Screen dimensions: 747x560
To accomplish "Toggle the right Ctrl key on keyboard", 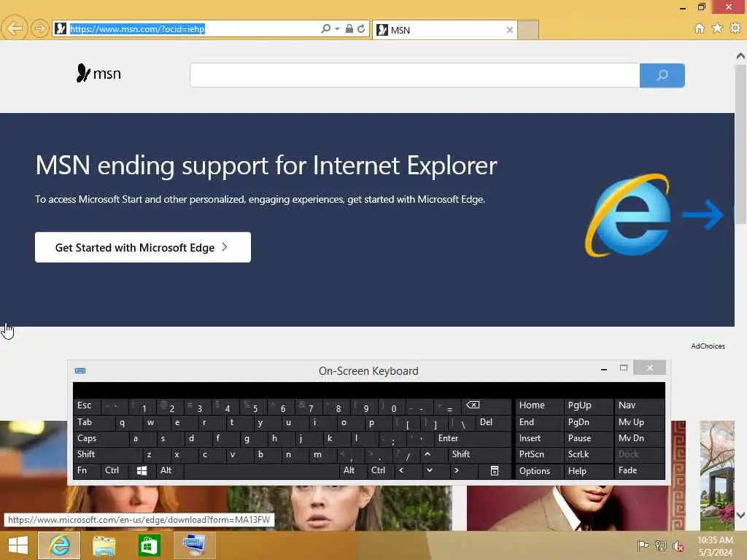I will 380,471.
